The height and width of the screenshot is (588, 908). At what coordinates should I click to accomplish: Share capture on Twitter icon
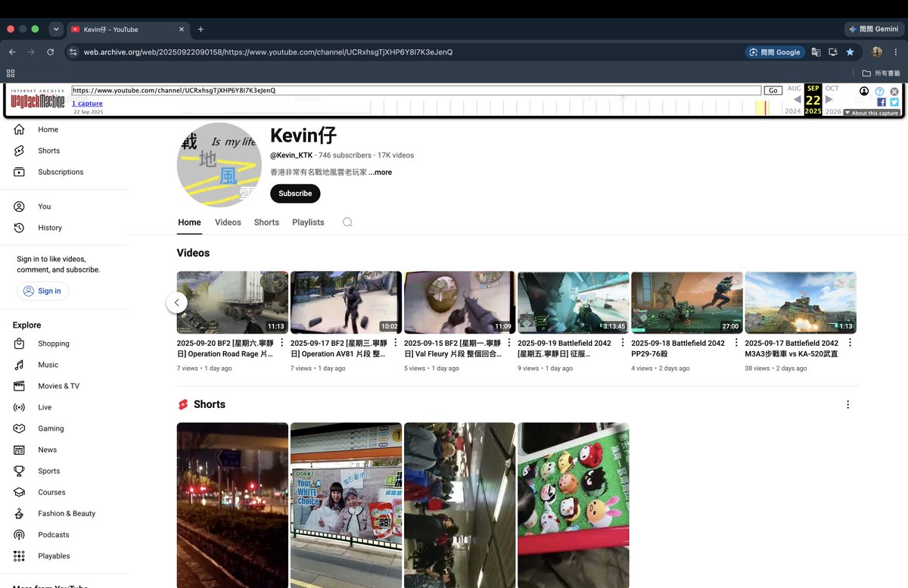[894, 102]
